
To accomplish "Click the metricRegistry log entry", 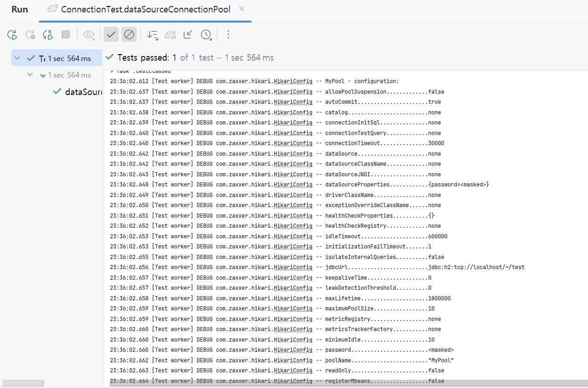I will [x=383, y=319].
